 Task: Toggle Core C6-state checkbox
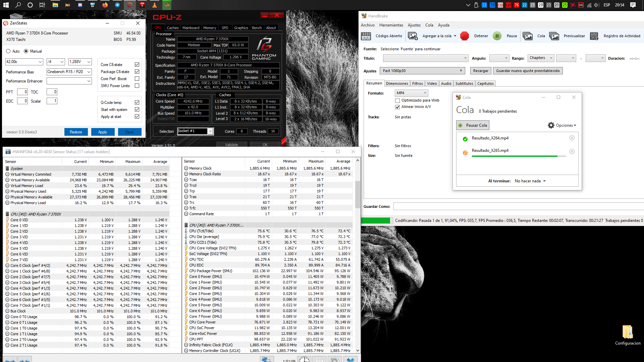point(137,64)
